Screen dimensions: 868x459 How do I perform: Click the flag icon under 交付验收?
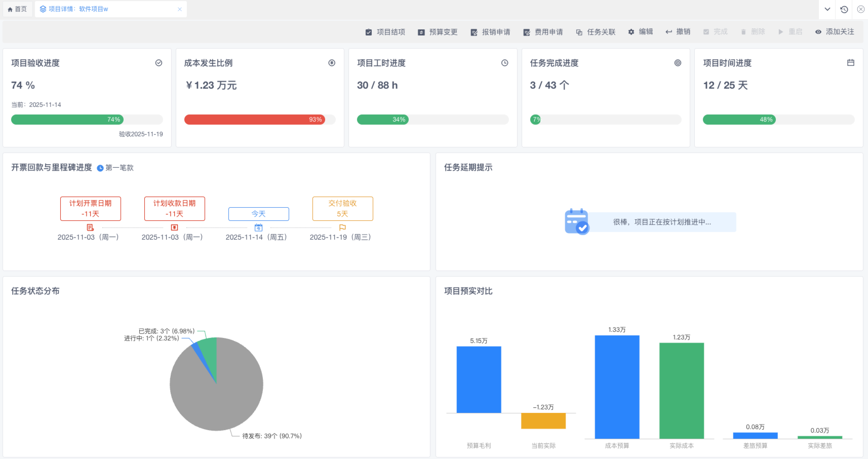click(342, 227)
